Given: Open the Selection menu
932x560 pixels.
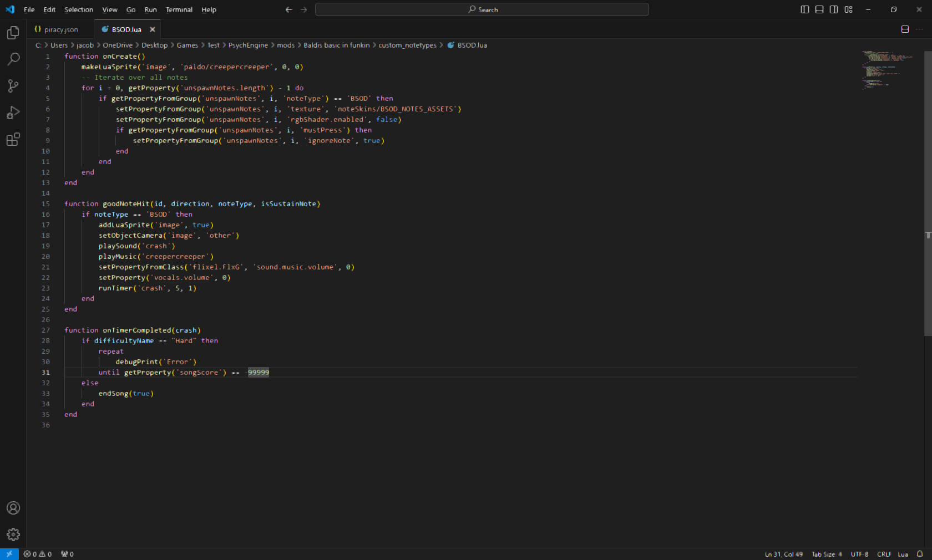Looking at the screenshot, I should click(79, 9).
